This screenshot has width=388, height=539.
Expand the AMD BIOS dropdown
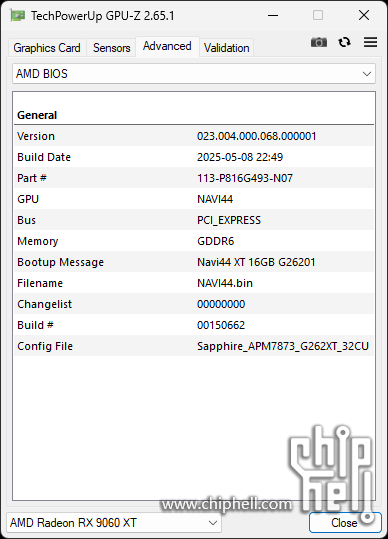194,74
